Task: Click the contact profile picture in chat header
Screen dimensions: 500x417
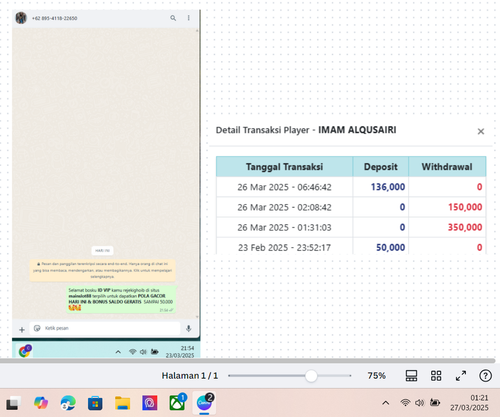Action: [x=21, y=18]
